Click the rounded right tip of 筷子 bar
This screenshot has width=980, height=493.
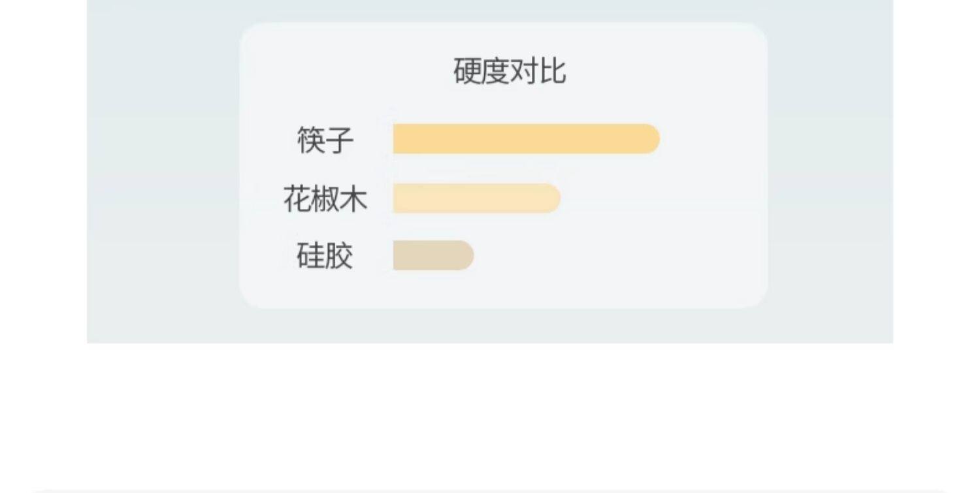(x=652, y=139)
